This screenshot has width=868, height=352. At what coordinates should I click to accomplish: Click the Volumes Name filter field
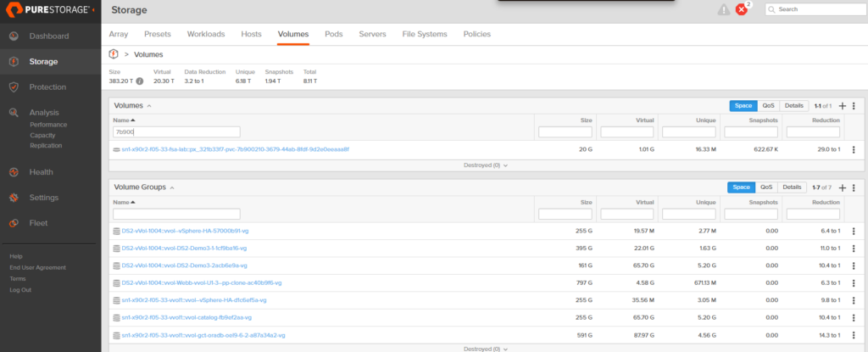pos(176,132)
